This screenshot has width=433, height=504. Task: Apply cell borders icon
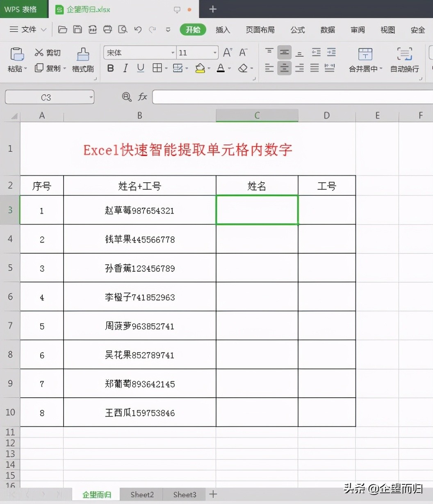click(157, 68)
